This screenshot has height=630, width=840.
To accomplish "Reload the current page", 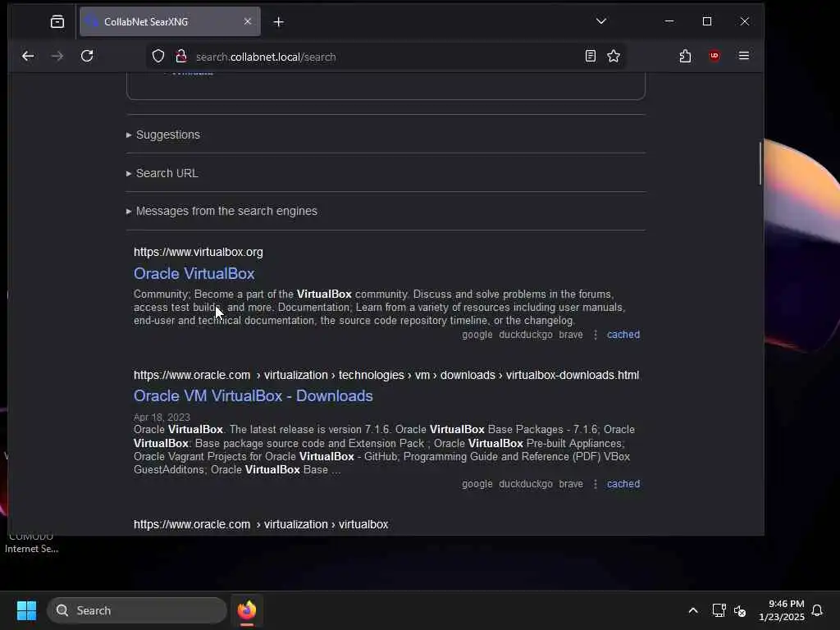I will click(x=87, y=56).
